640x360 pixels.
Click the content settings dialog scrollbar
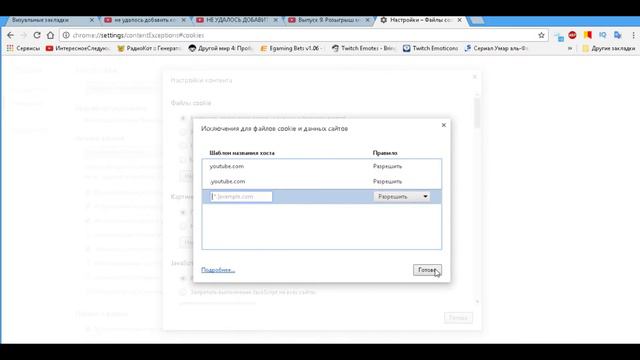tap(477, 113)
